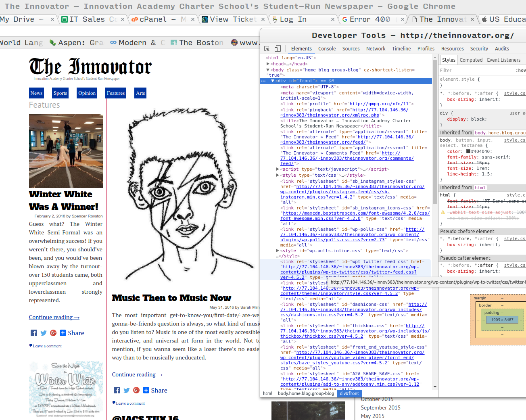Expand the wp-polls-inline-css style node
The width and height of the screenshot is (526, 420).
tap(278, 251)
